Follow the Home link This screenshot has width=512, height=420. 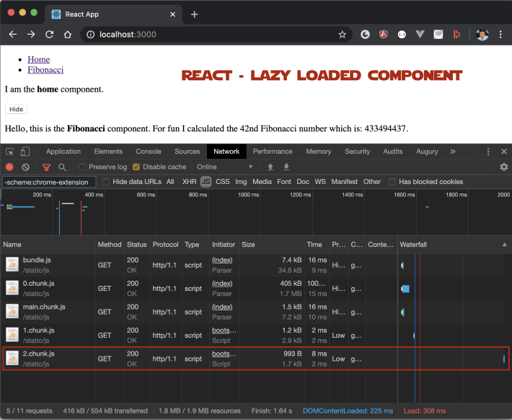tap(39, 59)
